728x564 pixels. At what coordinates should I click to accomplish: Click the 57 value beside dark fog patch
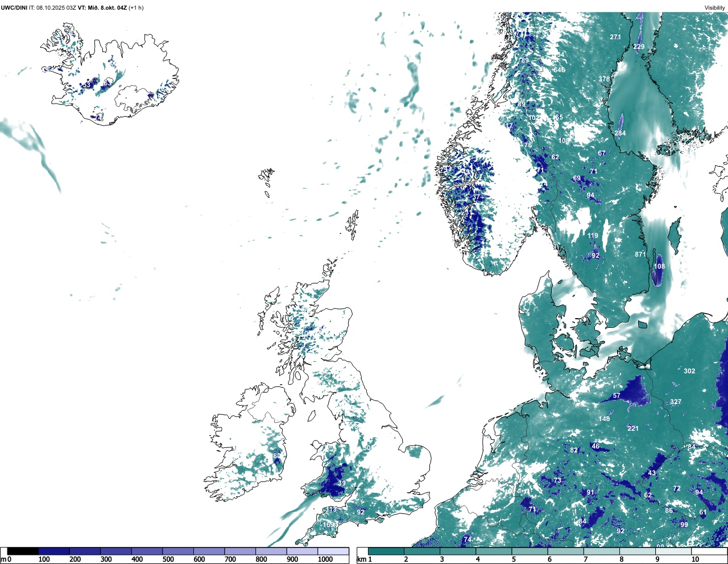click(x=617, y=396)
